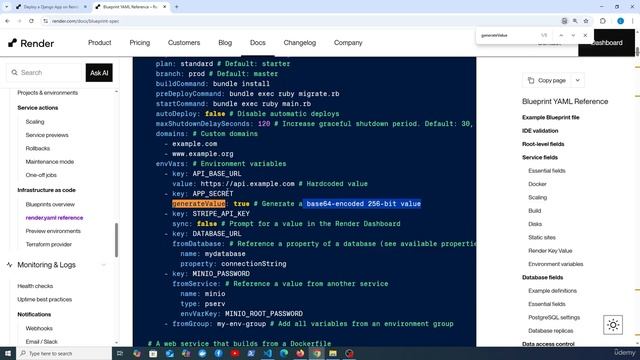
Task: Click the zoom magnifier in the address bar
Action: coord(575,21)
